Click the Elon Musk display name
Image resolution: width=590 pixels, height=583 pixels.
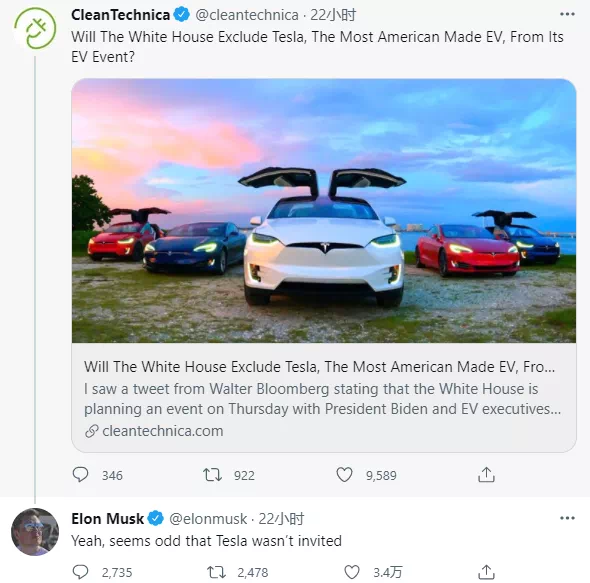[108, 519]
